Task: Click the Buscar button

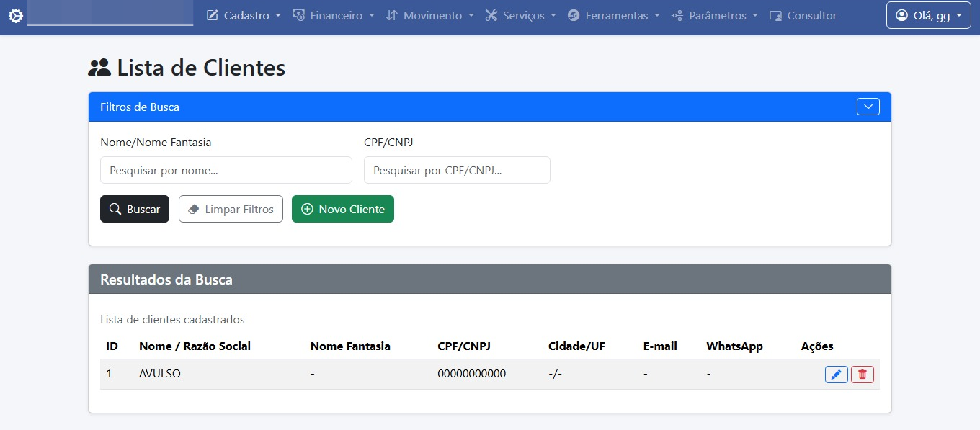Action: click(x=134, y=209)
